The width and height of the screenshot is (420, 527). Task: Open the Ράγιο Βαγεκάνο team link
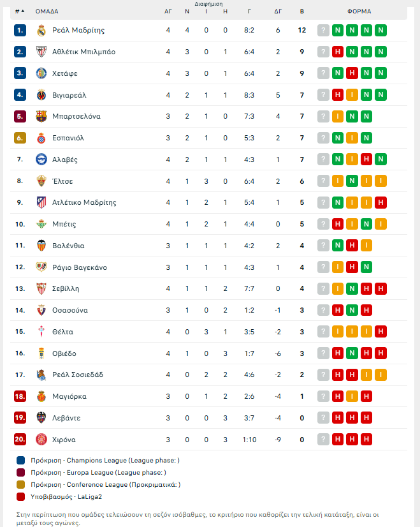[x=80, y=267]
